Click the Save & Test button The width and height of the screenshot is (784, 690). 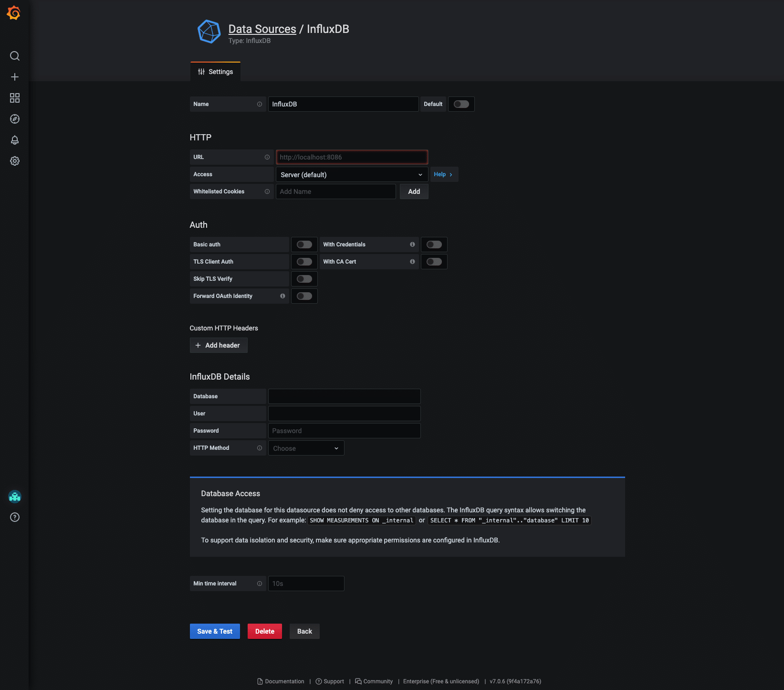[214, 631]
